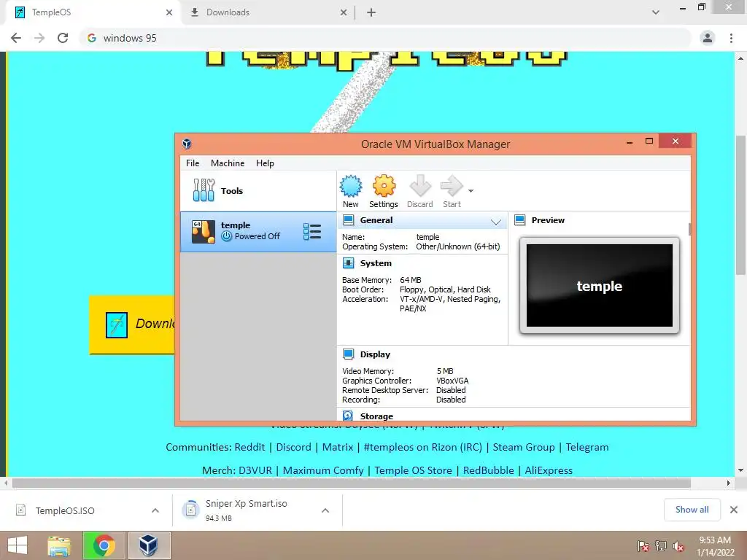The height and width of the screenshot is (560, 747).
Task: Open the Windows Start button
Action: tap(18, 545)
